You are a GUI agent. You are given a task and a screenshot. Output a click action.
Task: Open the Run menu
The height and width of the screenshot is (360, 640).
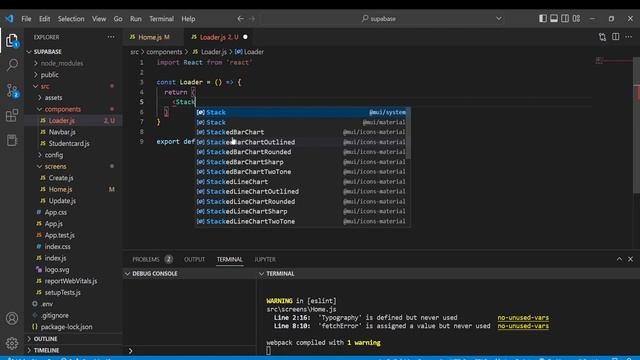coord(136,19)
